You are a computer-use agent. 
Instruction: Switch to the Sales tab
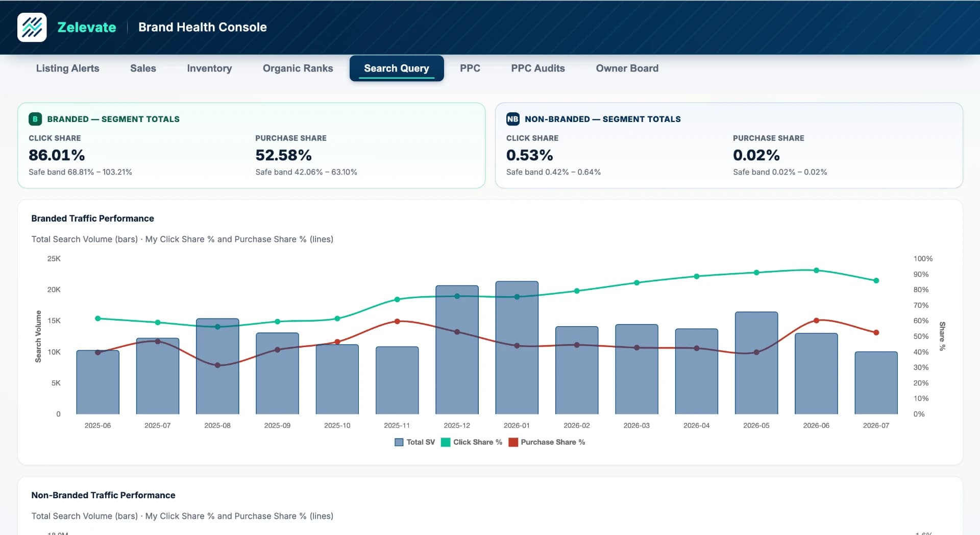click(143, 68)
